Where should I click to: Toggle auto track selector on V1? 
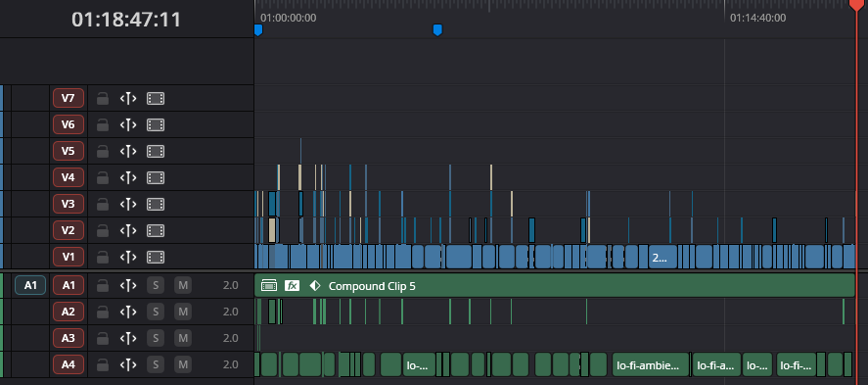[128, 257]
